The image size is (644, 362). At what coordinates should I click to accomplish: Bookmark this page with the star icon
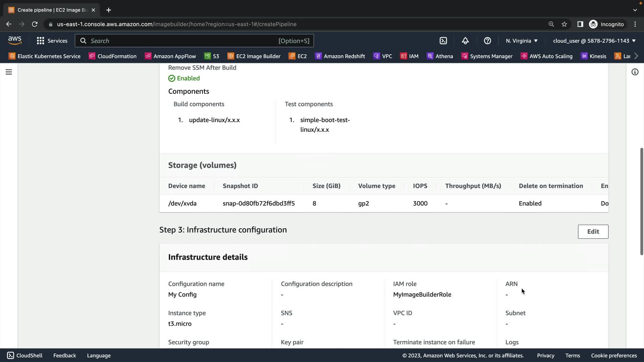[x=564, y=24]
